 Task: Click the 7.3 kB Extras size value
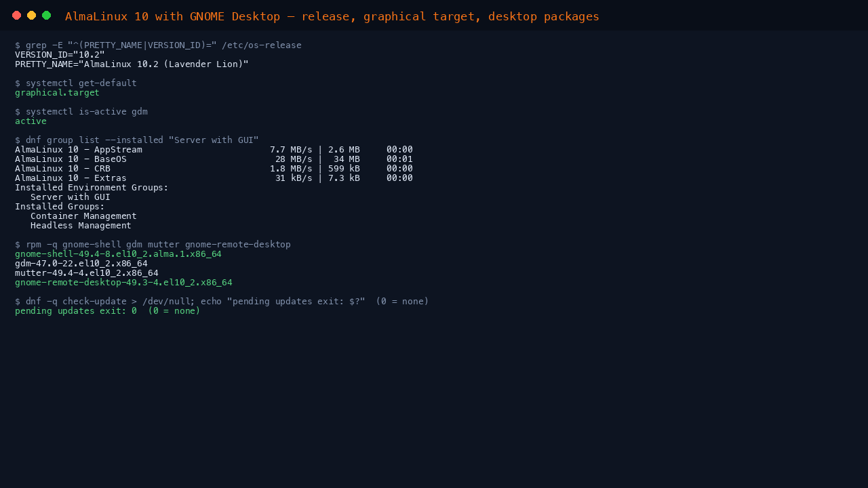coord(344,178)
